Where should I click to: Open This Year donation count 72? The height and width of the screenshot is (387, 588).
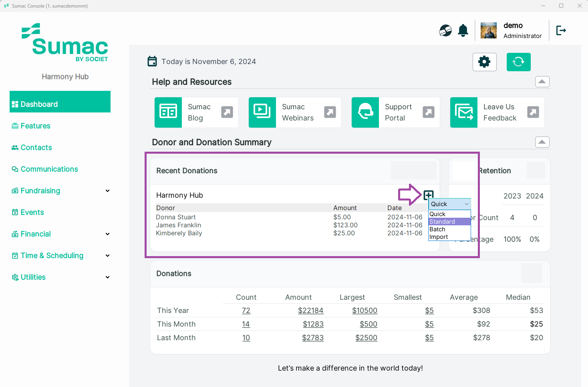pos(246,311)
